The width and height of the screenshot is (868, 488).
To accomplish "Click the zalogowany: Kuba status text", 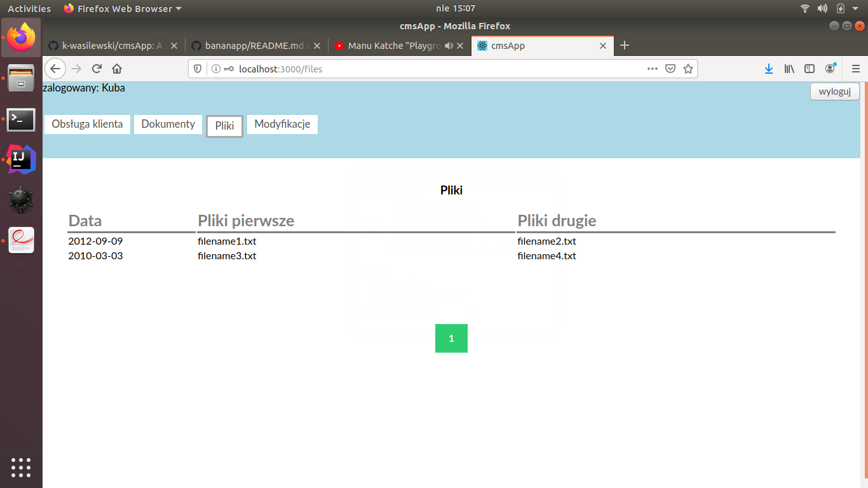I will [x=84, y=88].
